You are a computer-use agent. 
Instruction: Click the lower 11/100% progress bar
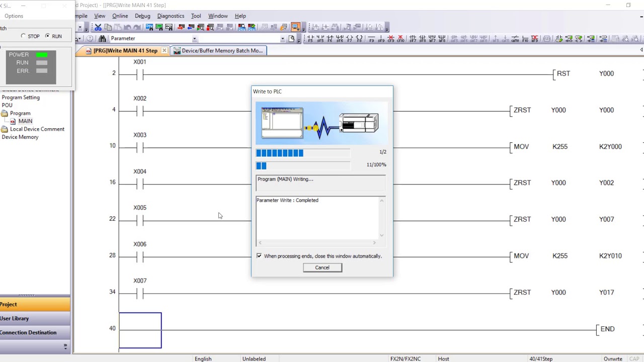coord(303,165)
